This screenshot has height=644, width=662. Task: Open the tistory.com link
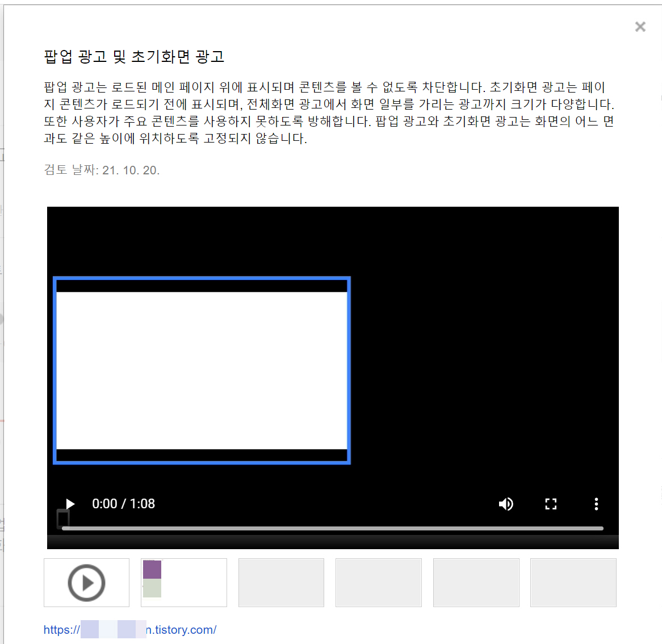pos(130,630)
